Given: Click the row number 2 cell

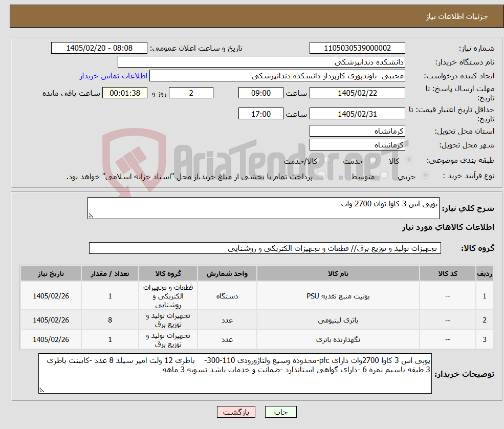Looking at the screenshot, I should point(485,320).
